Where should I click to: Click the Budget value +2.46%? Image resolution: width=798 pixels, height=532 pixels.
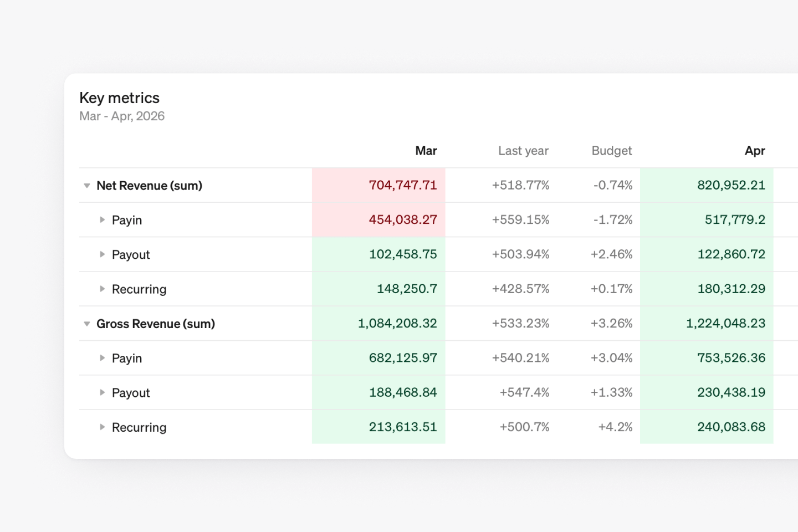coord(611,254)
